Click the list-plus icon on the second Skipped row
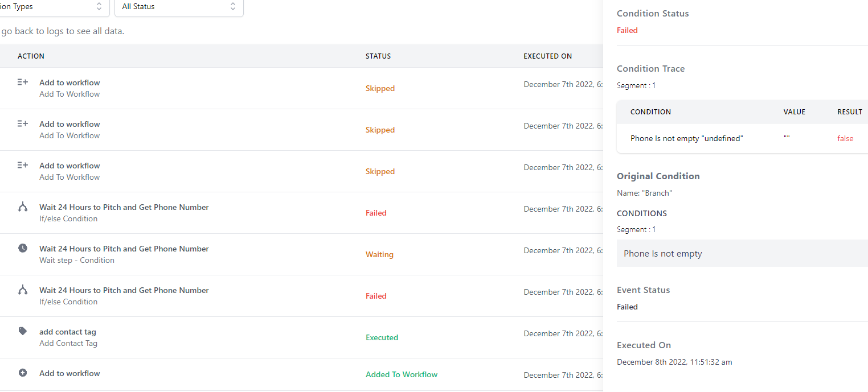This screenshot has width=868, height=392. point(23,124)
